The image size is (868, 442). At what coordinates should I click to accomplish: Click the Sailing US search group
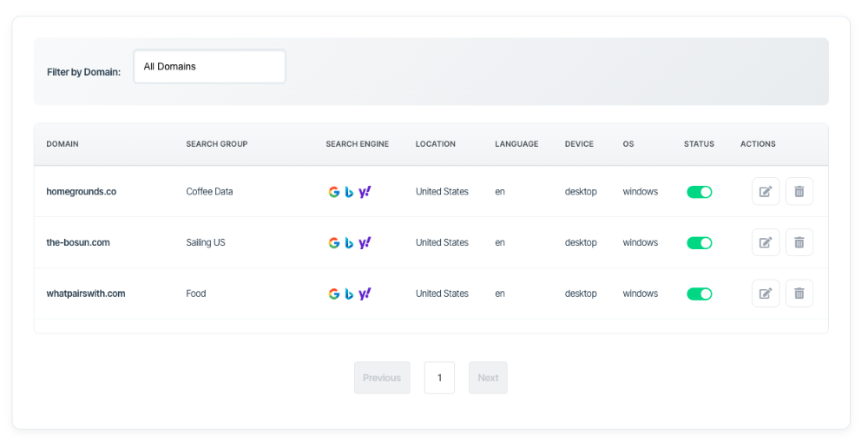(206, 242)
